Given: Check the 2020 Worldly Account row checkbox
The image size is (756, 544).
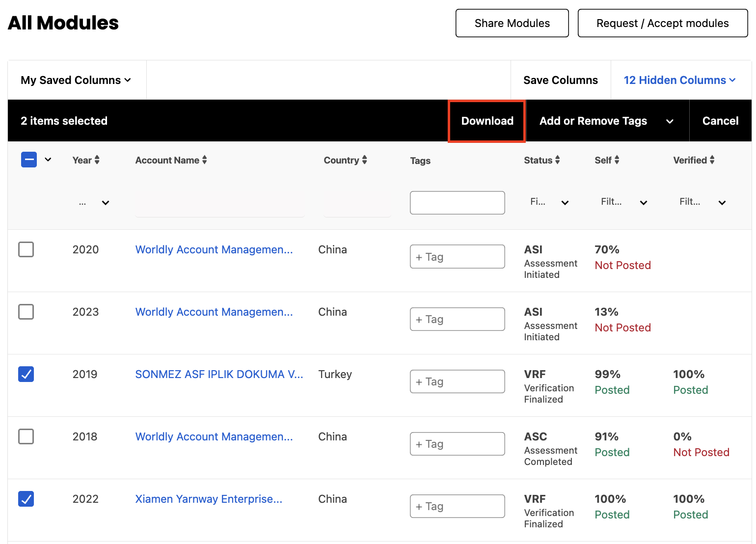Looking at the screenshot, I should point(26,249).
